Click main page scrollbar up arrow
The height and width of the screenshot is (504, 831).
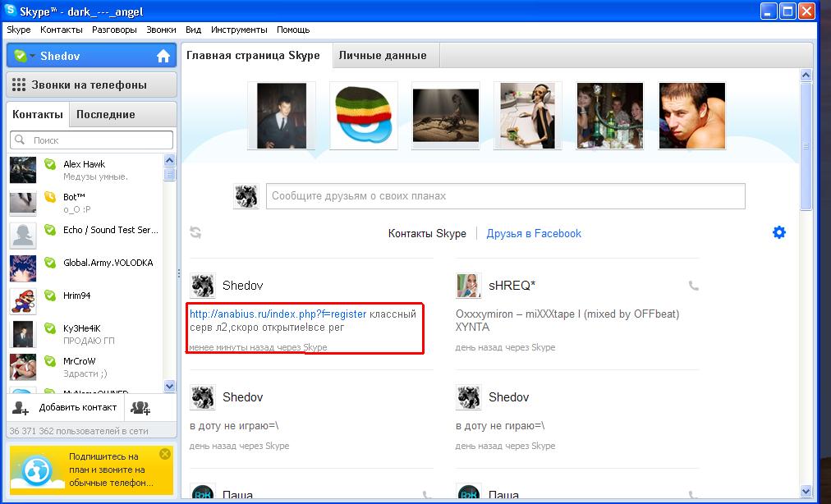coord(806,76)
